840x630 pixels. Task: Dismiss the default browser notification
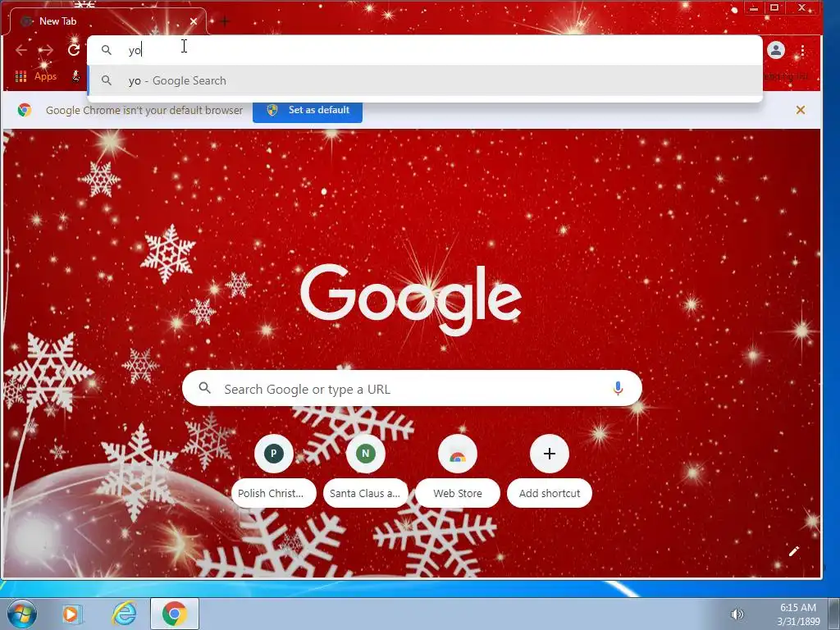tap(801, 111)
